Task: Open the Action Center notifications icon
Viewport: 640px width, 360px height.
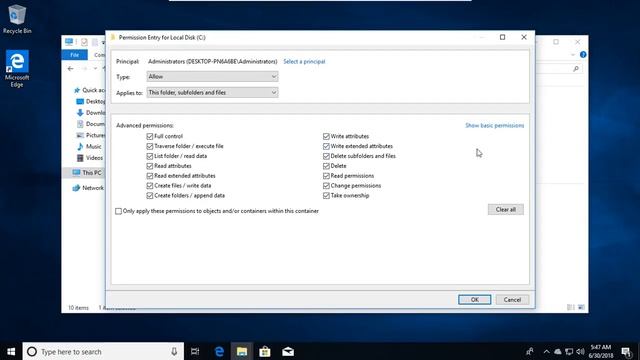Action: click(627, 351)
